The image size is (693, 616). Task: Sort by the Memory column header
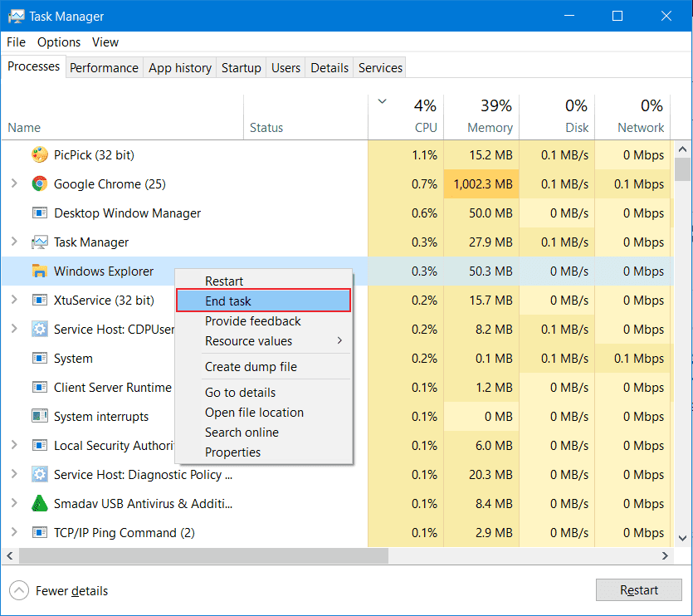point(481,117)
